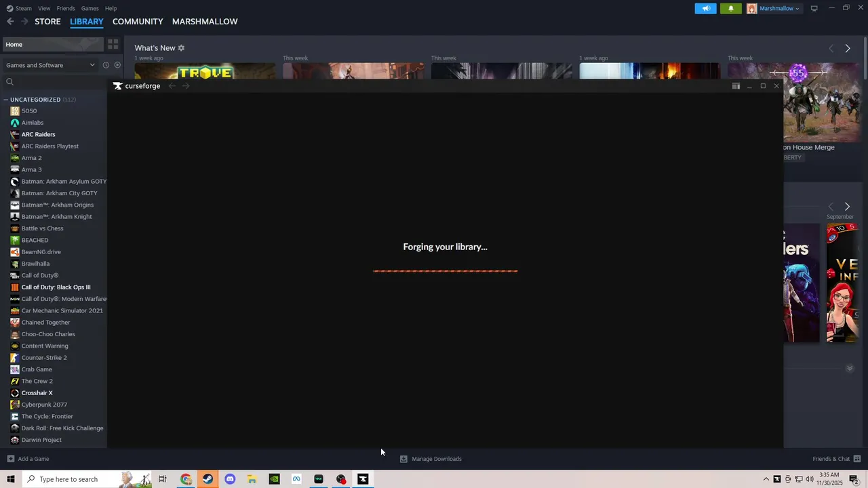
Task: Show previous What's New items
Action: (x=831, y=48)
